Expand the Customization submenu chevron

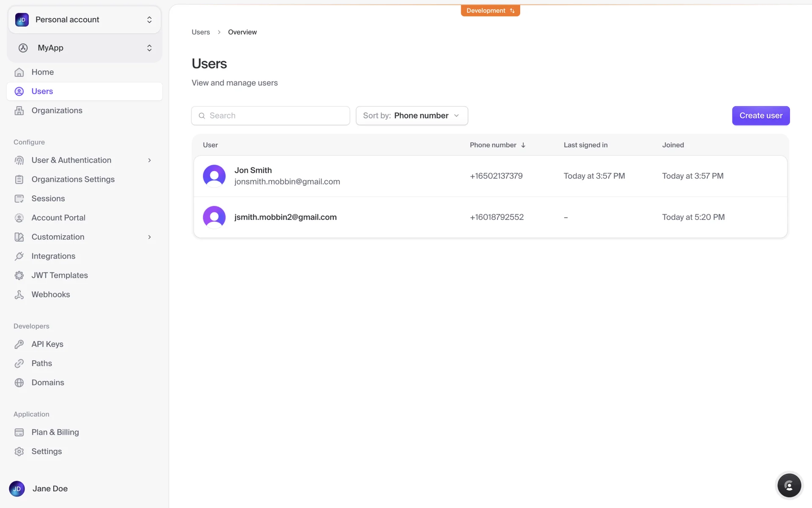pos(149,237)
